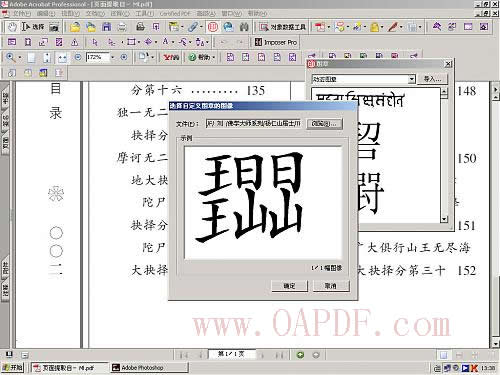Click the 浏览 Browse button
This screenshot has height=375, width=500.
pos(325,124)
